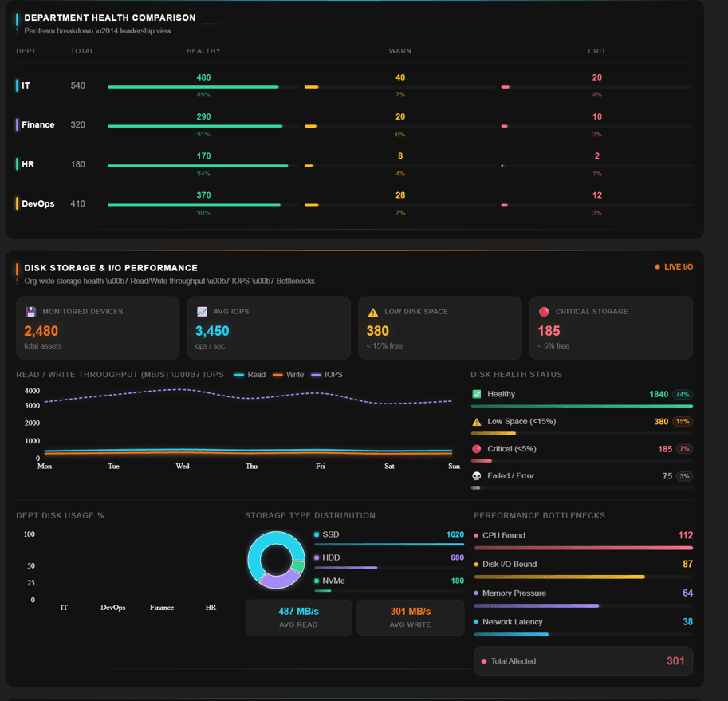Click the Disk Storage & I/O Performance heading
The width and height of the screenshot is (728, 701).
(x=111, y=268)
